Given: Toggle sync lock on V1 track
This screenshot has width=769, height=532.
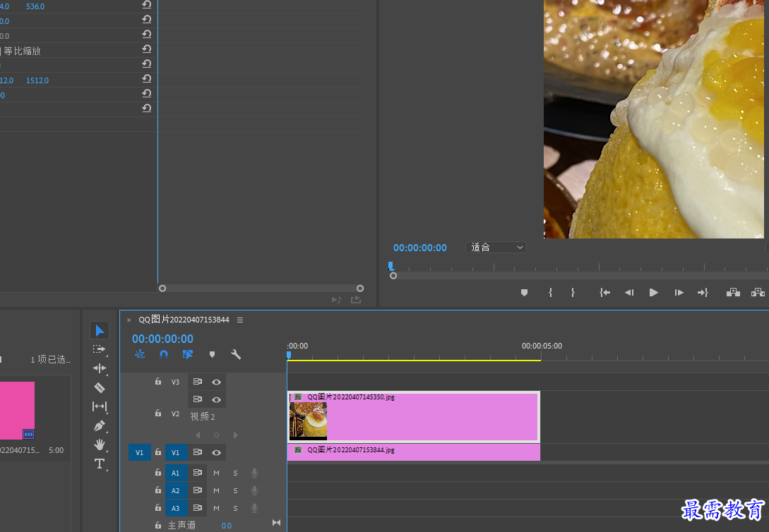Looking at the screenshot, I should 198,452.
